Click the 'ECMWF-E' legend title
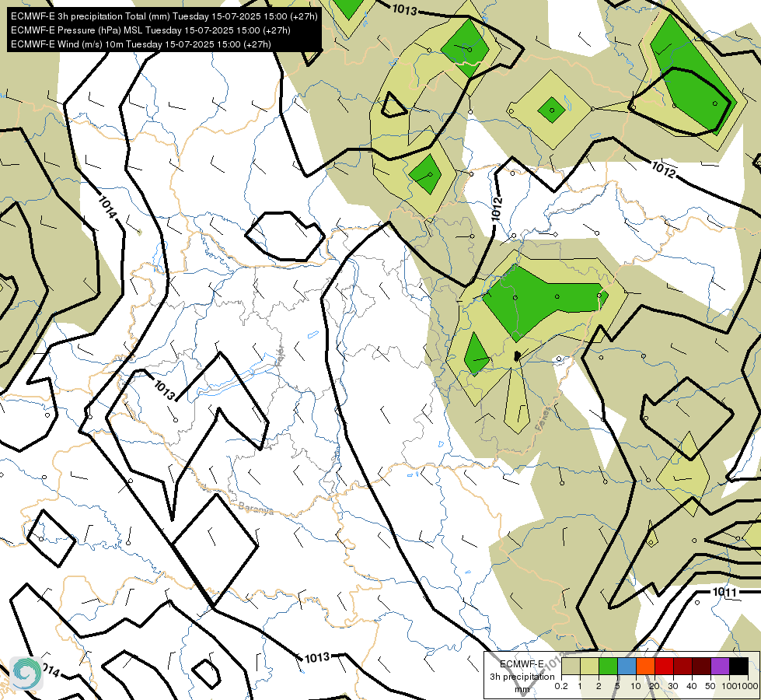Viewport: 761px width, 700px height. click(522, 663)
